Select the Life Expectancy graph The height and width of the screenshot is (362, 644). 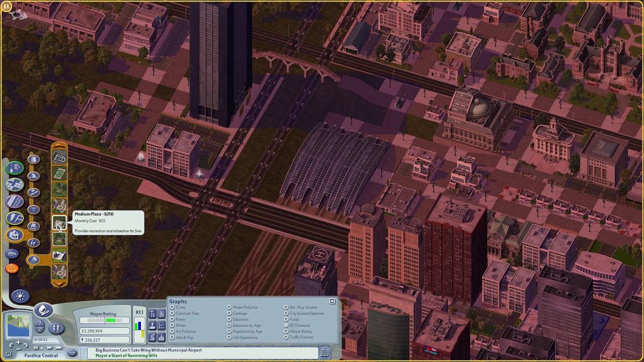point(229,337)
